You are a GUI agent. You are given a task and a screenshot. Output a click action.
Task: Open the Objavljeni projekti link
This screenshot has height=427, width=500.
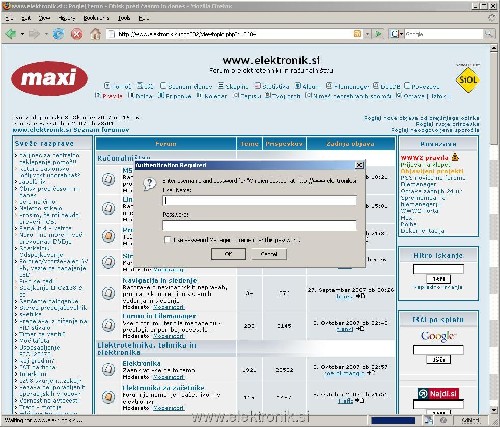[432, 171]
